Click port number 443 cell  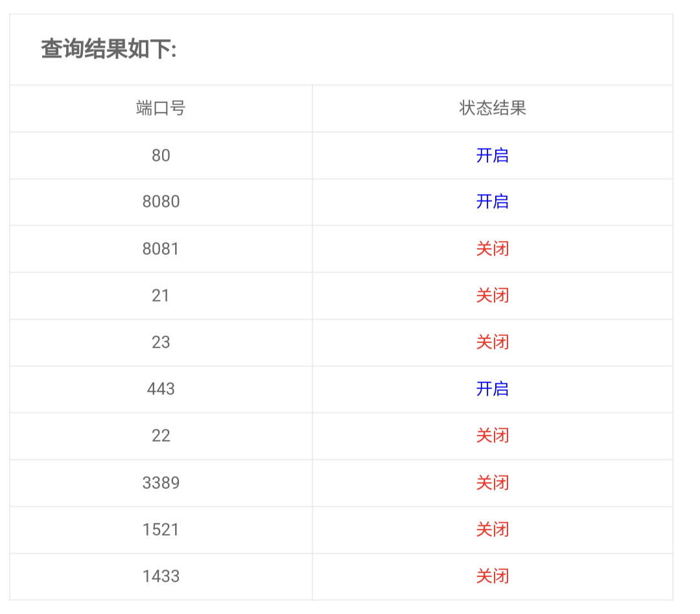coord(161,389)
